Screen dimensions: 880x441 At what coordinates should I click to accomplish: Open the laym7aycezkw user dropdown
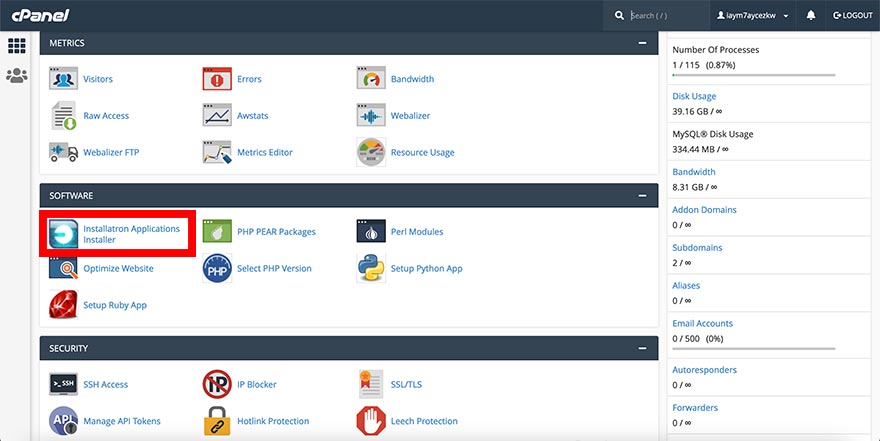753,15
